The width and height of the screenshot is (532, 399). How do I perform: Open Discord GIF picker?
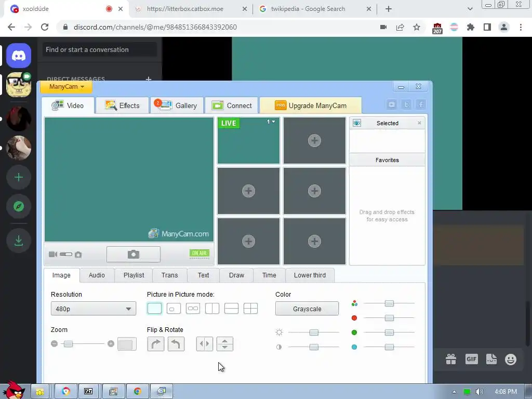point(472,359)
